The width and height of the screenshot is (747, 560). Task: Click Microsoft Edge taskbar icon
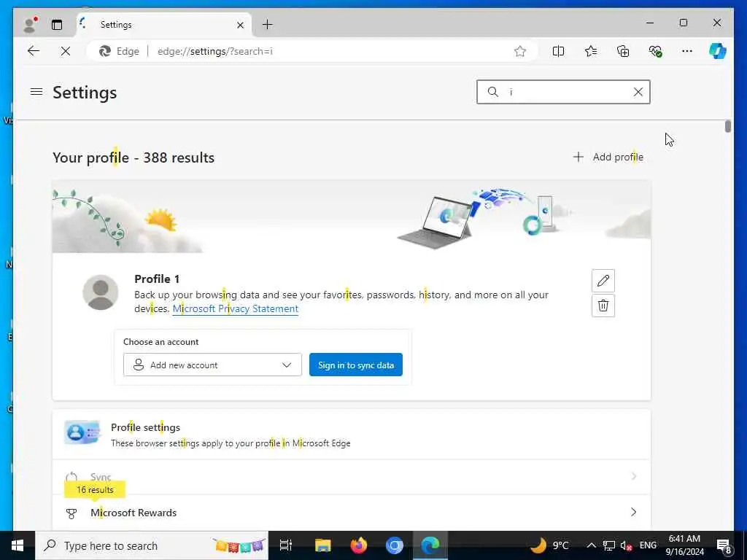430,545
